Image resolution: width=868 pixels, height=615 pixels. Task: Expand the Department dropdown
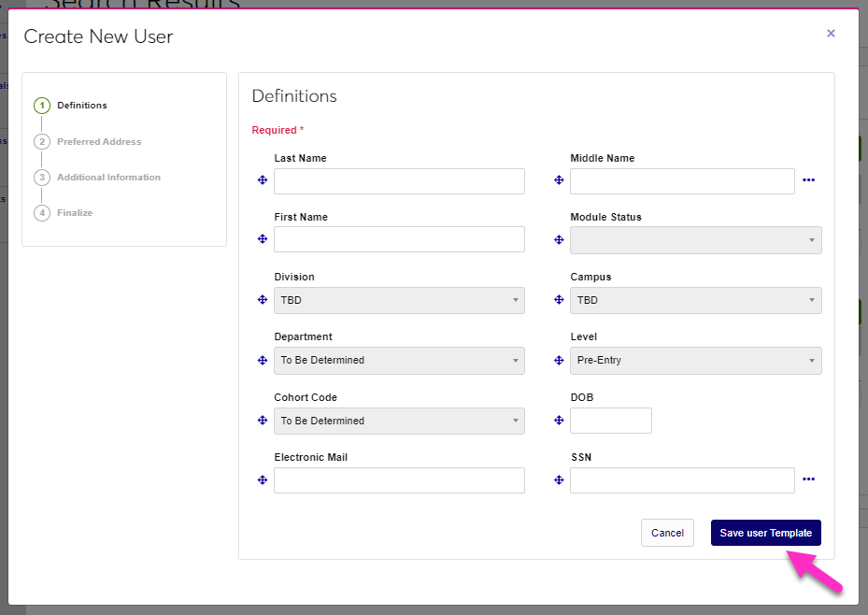[399, 360]
